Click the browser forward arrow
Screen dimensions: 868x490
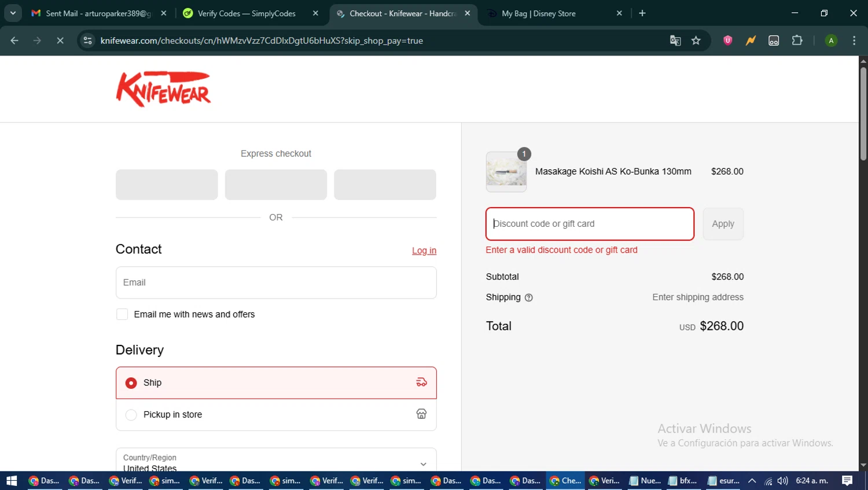tap(37, 40)
